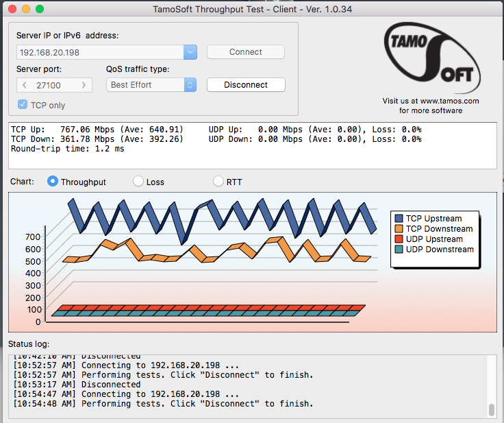Select the Loss chart radio button
The image size is (504, 423).
click(x=138, y=181)
